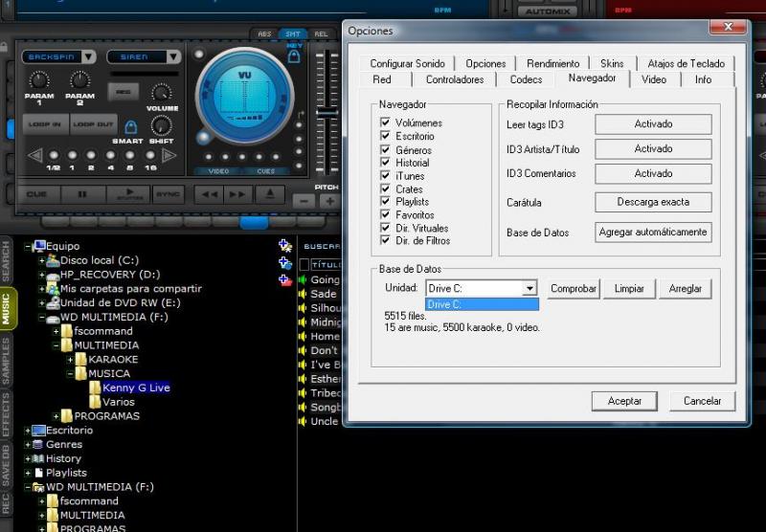
Task: Toggle the Crates checkbox
Action: tap(385, 189)
